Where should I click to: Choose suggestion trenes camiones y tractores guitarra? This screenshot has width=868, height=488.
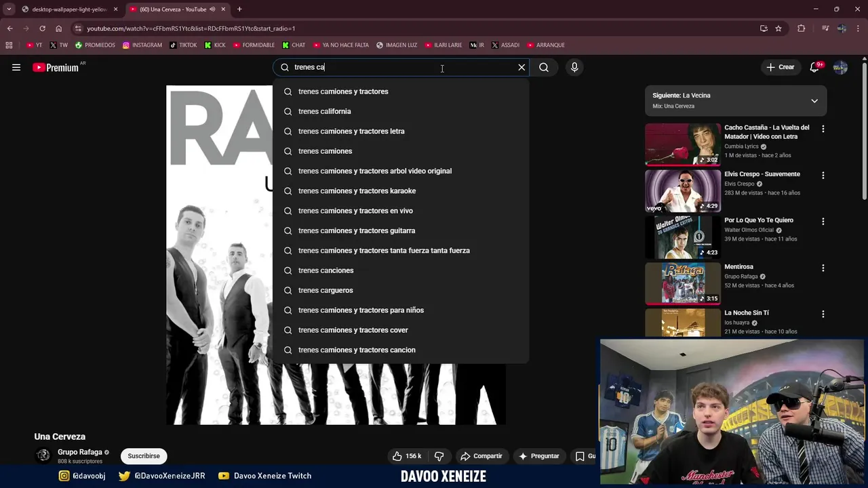point(401,230)
